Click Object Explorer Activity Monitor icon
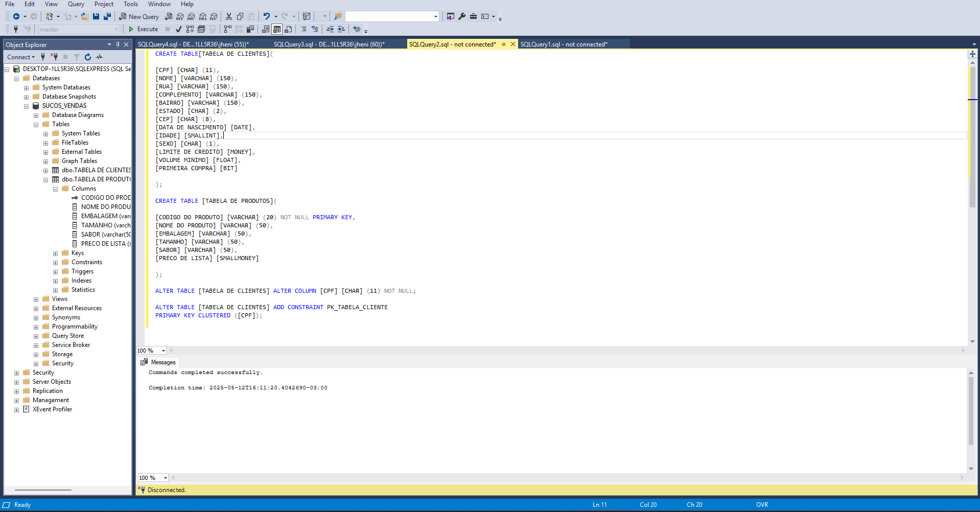Viewport: 980px width, 512px height. [99, 57]
